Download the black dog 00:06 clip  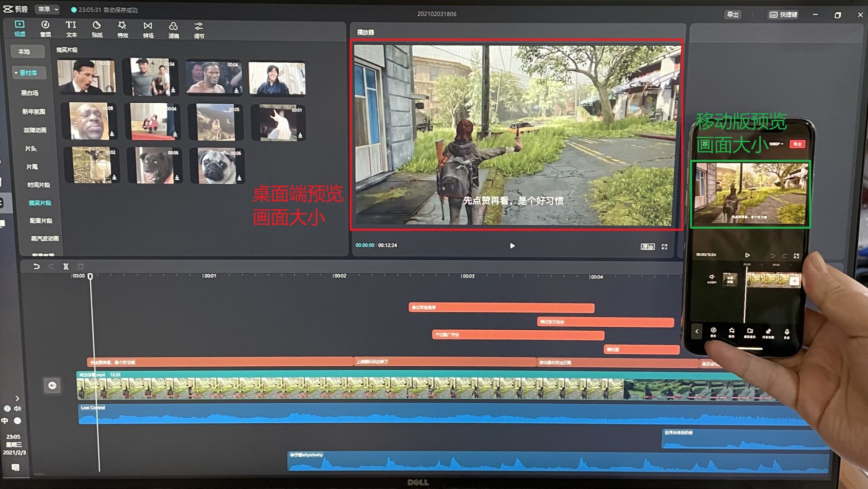click(x=177, y=178)
